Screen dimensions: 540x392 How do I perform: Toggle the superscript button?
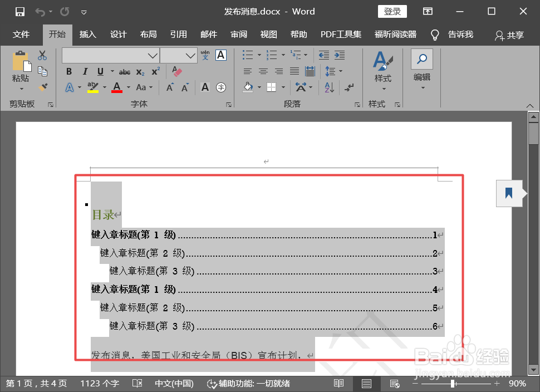(155, 71)
